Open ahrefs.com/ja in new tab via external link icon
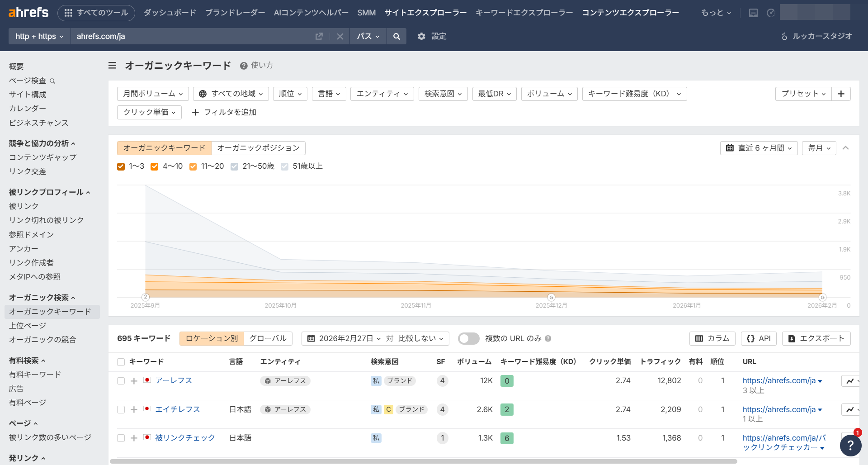Screen dimensions: 868x465 click(319, 36)
